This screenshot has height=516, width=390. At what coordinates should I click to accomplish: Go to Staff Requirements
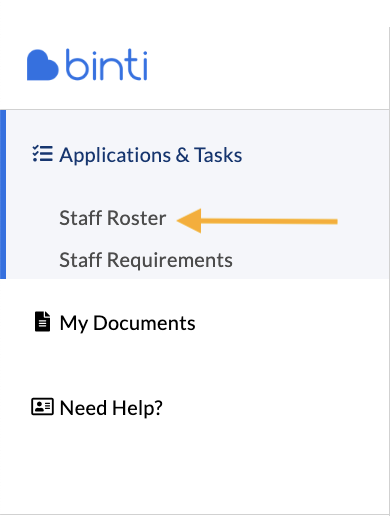(x=146, y=260)
